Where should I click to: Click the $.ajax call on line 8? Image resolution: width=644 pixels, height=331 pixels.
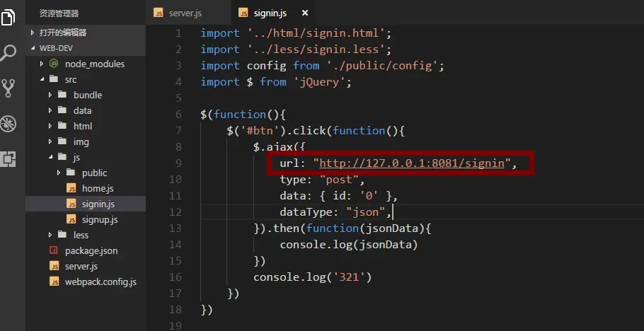280,147
